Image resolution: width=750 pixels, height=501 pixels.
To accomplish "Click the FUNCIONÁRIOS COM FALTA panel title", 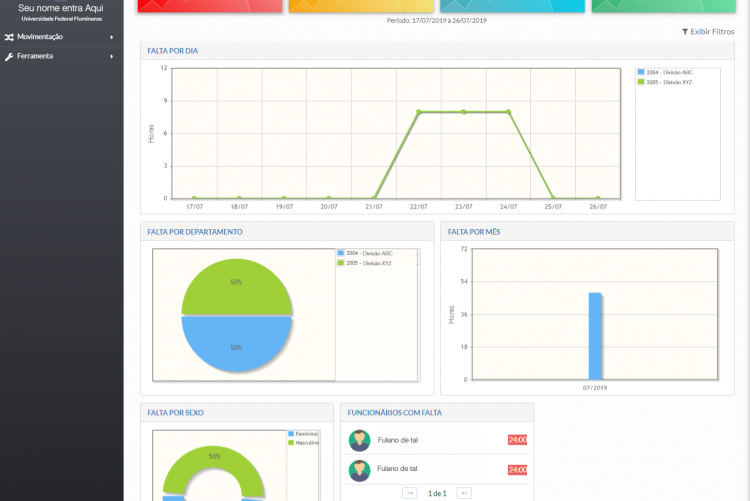I will coord(395,412).
